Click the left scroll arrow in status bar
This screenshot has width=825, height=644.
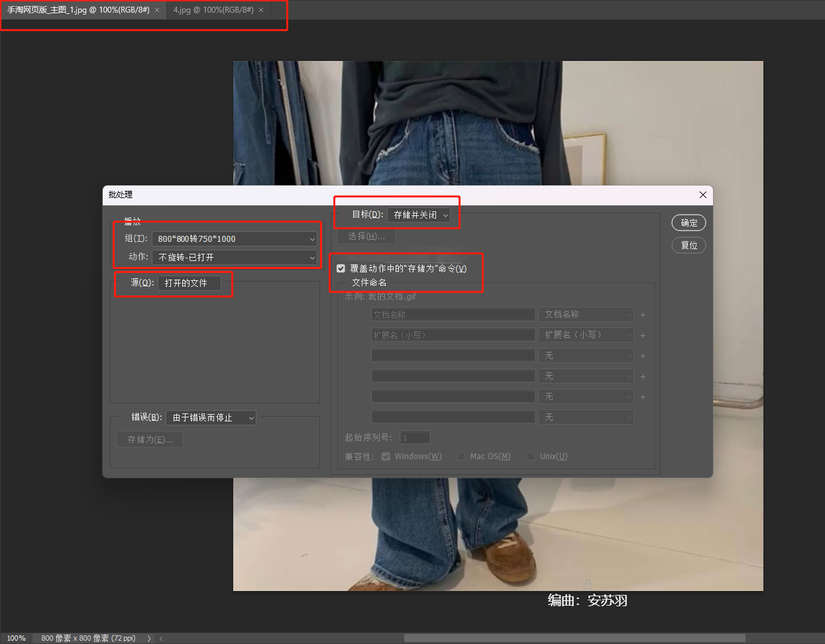click(x=161, y=638)
